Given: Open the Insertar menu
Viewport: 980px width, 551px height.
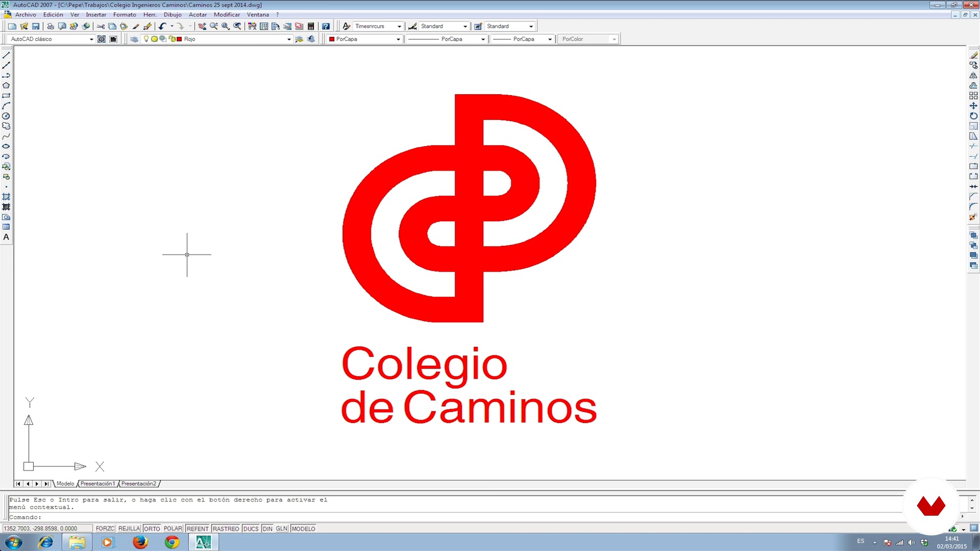Looking at the screenshot, I should click(x=96, y=15).
